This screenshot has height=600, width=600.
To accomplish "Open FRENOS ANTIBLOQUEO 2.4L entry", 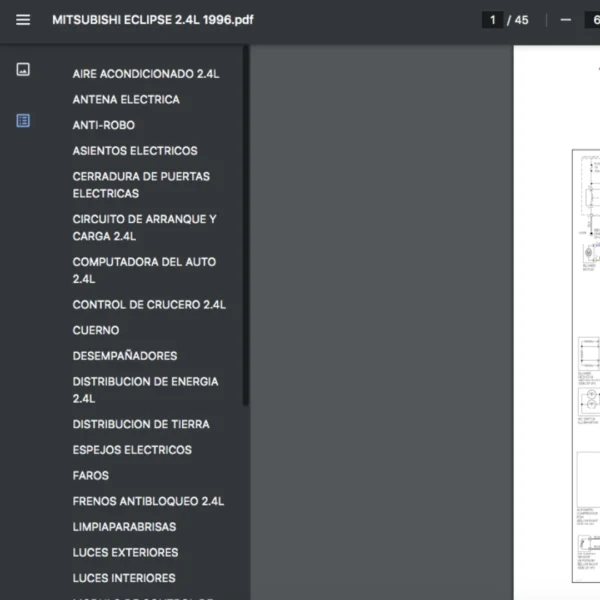I will coord(148,501).
